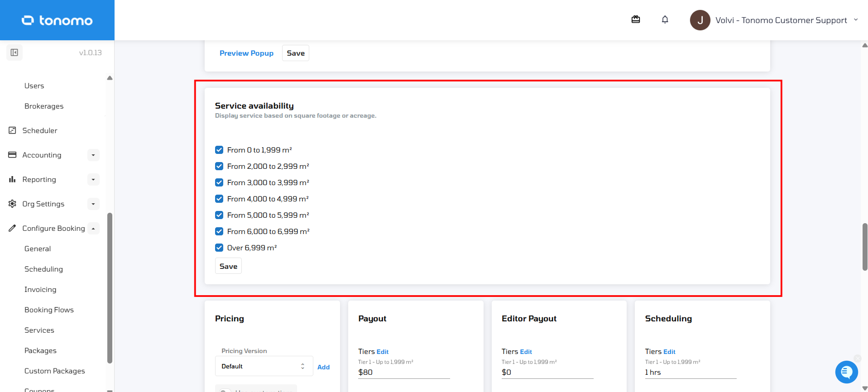This screenshot has width=868, height=392.
Task: Click the Accounting card icon
Action: point(12,155)
